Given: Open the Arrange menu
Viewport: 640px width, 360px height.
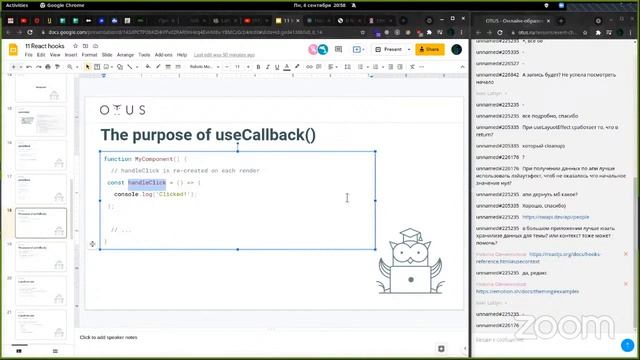Looking at the screenshot, I should click(125, 55).
